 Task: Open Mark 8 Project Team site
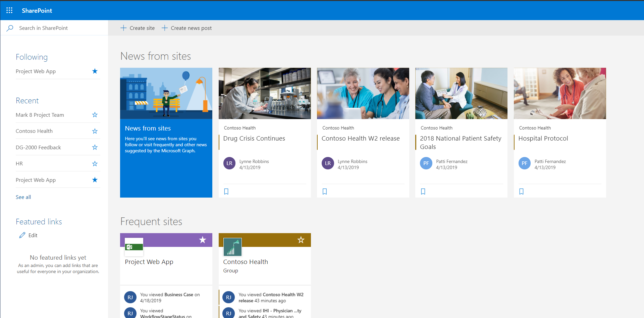(40, 115)
